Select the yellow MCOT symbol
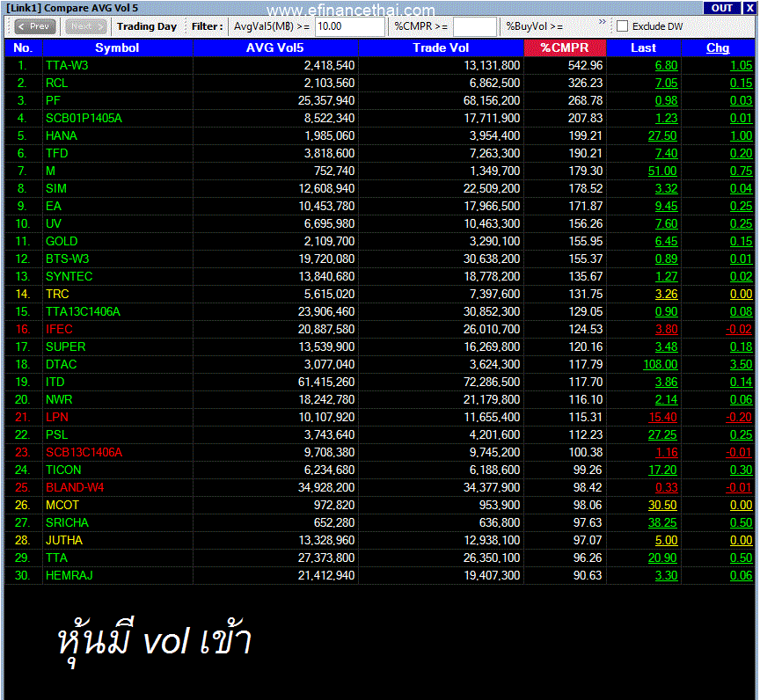The width and height of the screenshot is (760, 700). tap(62, 506)
